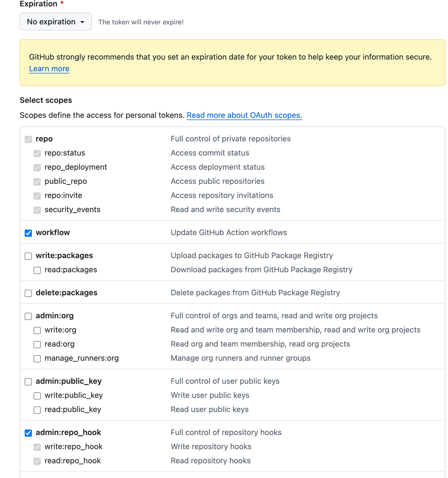Viewport: 448px width, 478px height.
Task: Uncheck the admin:repo_hook scope
Action: click(x=28, y=433)
